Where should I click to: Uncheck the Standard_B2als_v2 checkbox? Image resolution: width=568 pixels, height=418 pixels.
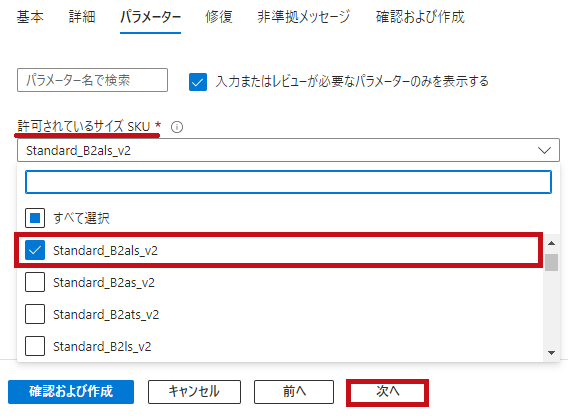coord(35,250)
